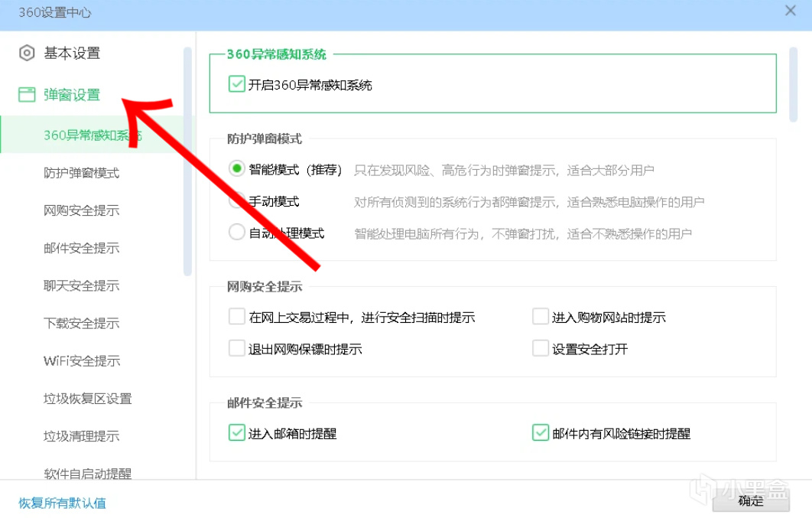Click the 邮件安全提示 group heading
812x518 pixels.
[265, 402]
